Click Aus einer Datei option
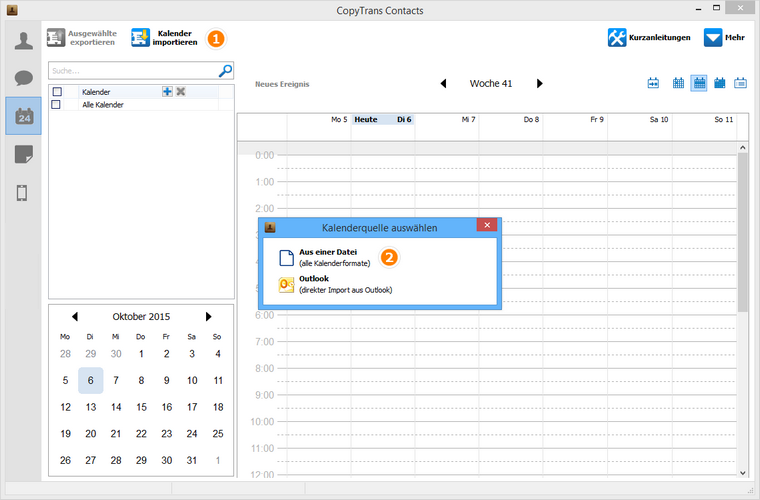 pos(324,258)
